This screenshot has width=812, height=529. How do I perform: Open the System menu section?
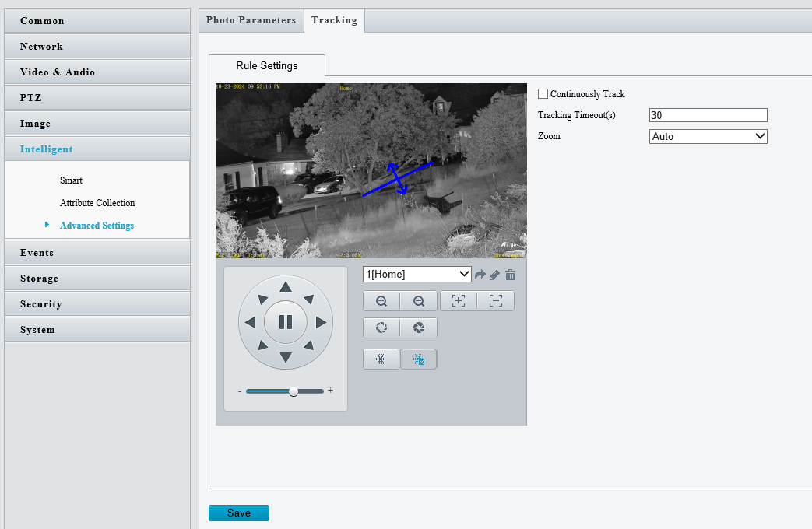(x=97, y=330)
